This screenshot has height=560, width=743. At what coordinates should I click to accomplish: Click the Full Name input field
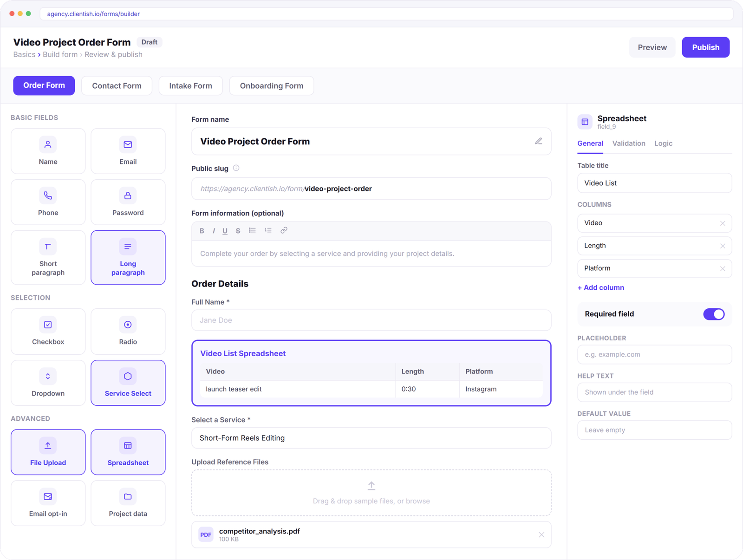click(371, 320)
